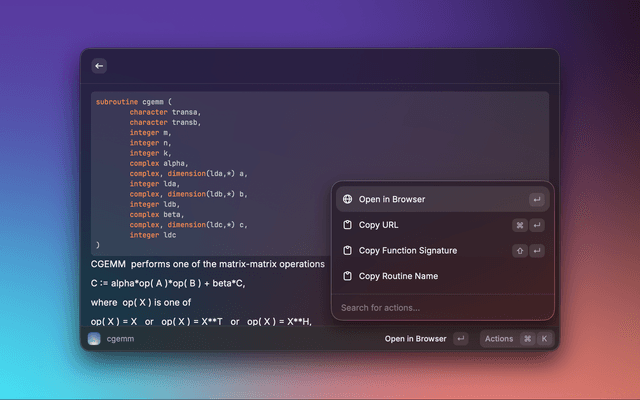Focus the Search for actions field
Viewport: 640px width, 400px height.
coord(440,307)
